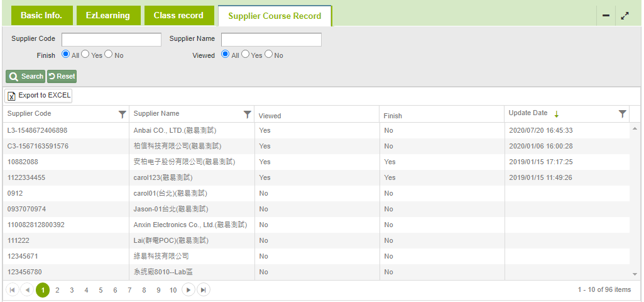This screenshot has height=302, width=644.
Task: Open Supplier Code column filter icon
Action: pyautogui.click(x=122, y=114)
